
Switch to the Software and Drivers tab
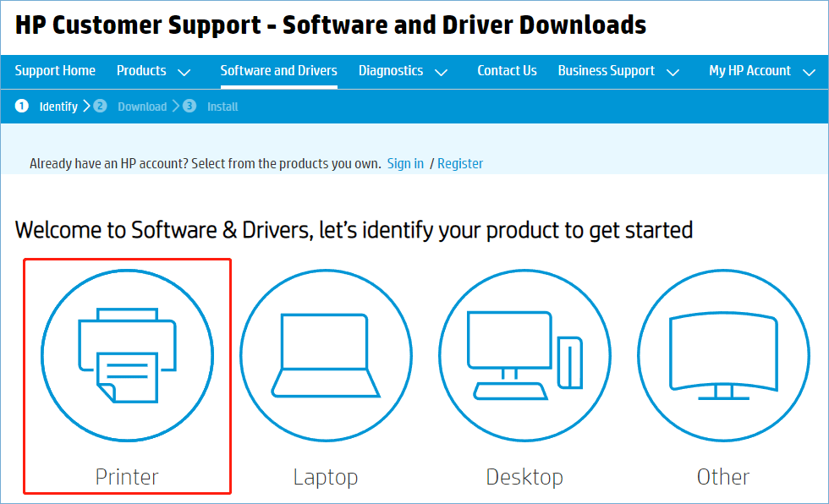click(278, 71)
